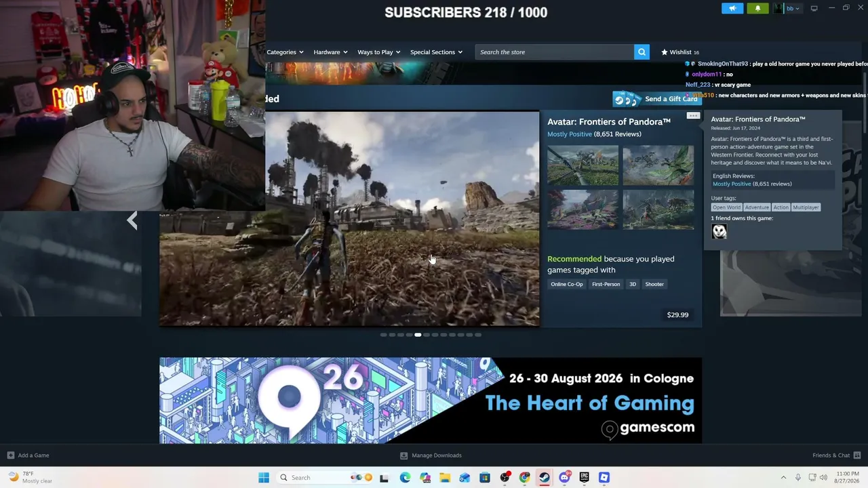
Task: Select the First-Person tag
Action: 606,284
